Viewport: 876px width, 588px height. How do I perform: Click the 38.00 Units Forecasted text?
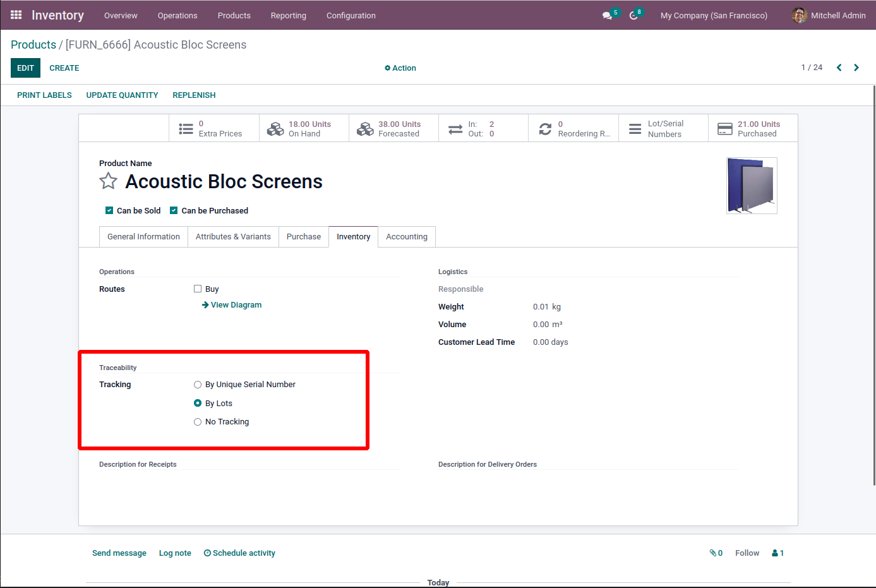point(399,129)
